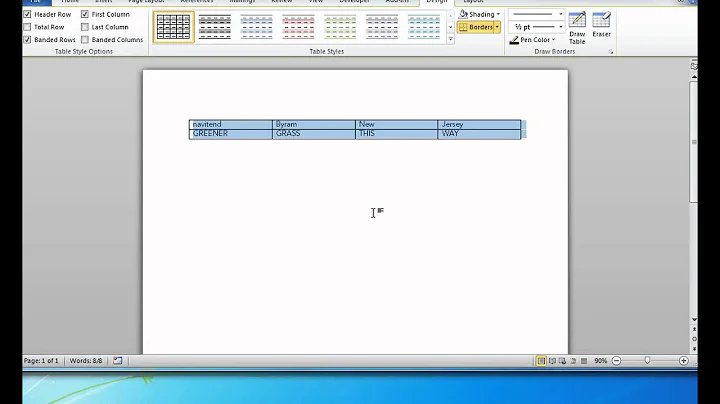Click the proofing status icon in status bar
This screenshot has width=720, height=404.
118,361
